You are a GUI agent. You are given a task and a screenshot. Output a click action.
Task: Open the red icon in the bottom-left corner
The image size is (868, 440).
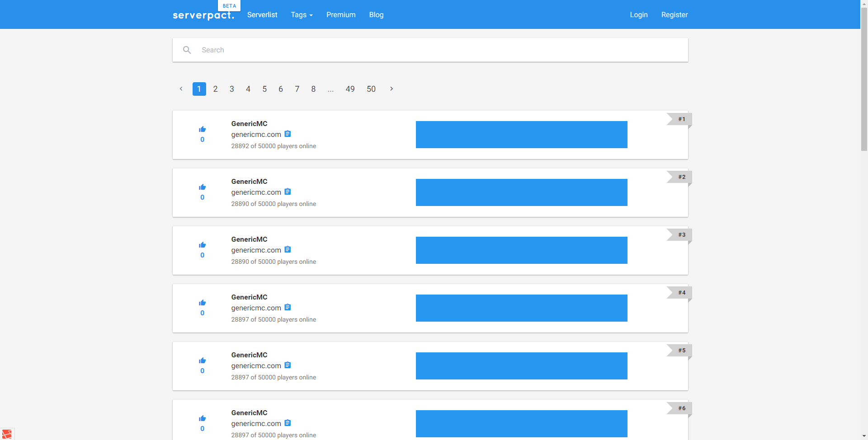[x=7, y=434]
